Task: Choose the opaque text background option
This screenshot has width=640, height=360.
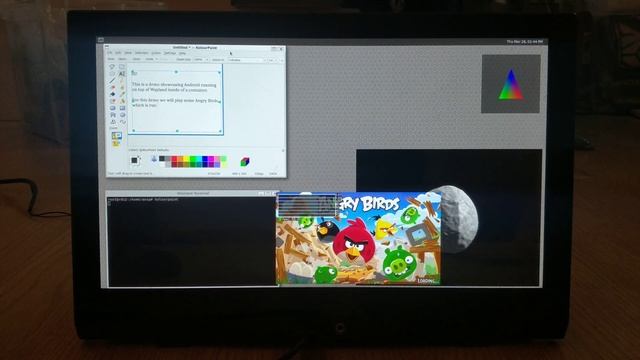Action: pyautogui.click(x=117, y=135)
